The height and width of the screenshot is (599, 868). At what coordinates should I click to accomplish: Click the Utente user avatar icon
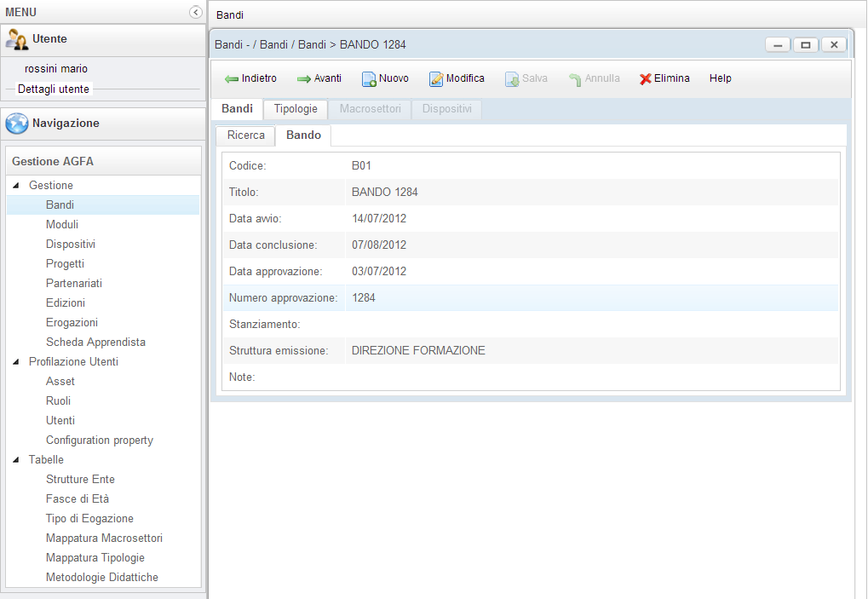pyautogui.click(x=17, y=39)
